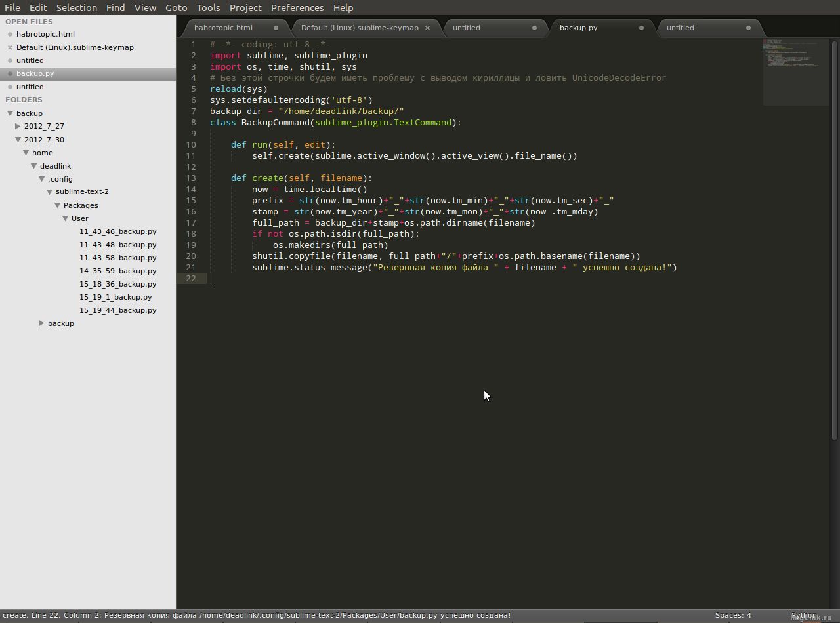Click the dot icon beside backup.py in Open Files

pyautogui.click(x=10, y=73)
